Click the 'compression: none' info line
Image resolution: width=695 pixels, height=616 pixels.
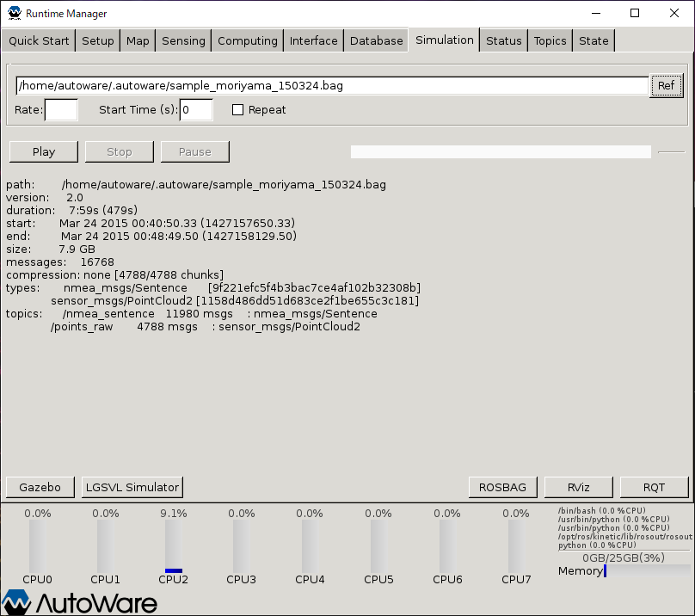(x=114, y=275)
